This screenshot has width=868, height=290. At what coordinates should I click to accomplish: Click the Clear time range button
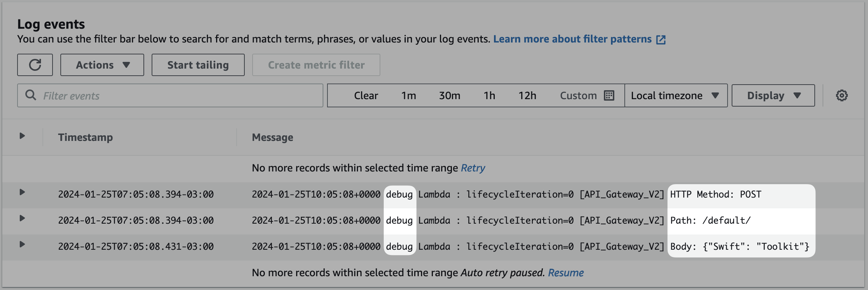point(366,95)
